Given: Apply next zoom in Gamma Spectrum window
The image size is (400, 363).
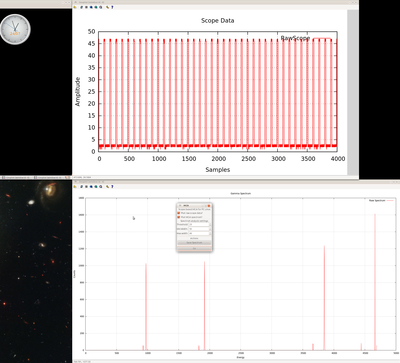Looking at the screenshot, I should click(96, 186).
